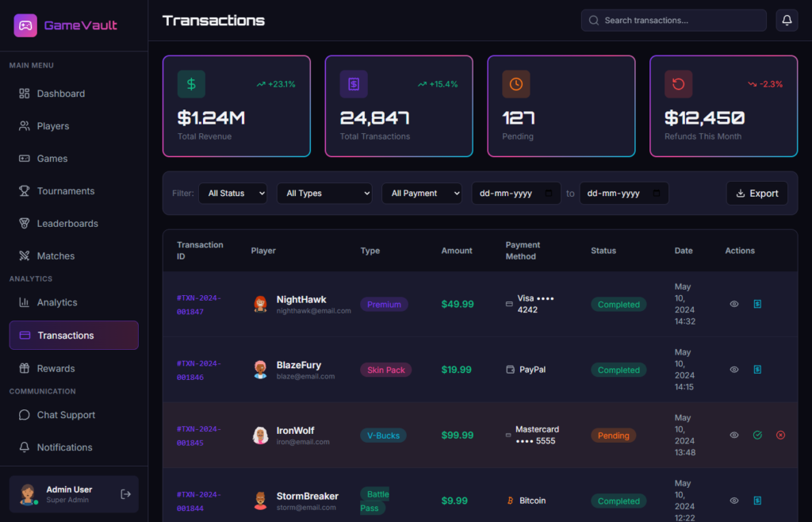The height and width of the screenshot is (522, 812).
Task: Click the Battle Pass type badge
Action: point(374,501)
